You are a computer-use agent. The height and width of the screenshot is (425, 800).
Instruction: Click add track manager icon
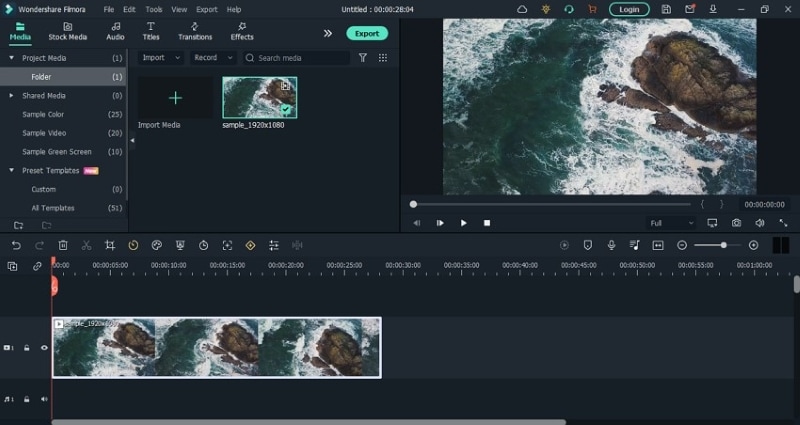tap(12, 266)
